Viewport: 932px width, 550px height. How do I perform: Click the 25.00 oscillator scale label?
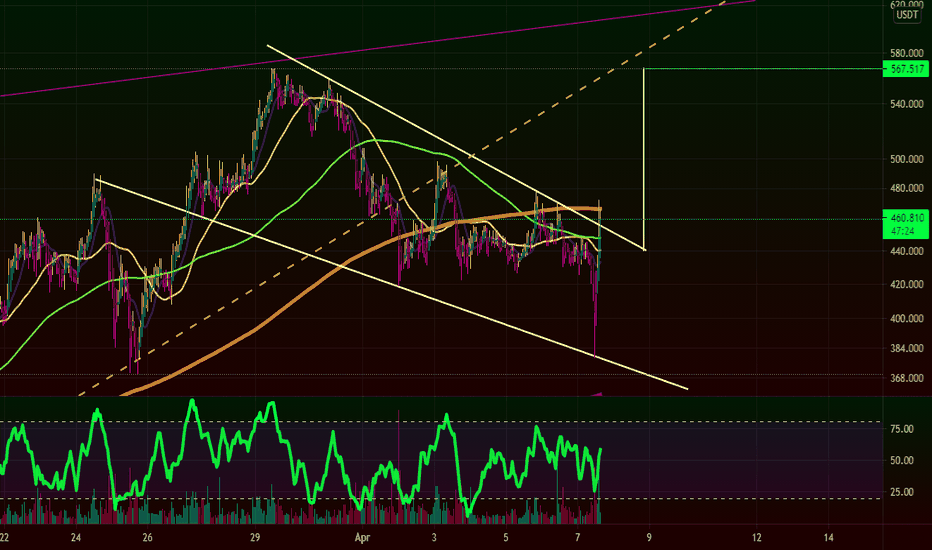902,492
